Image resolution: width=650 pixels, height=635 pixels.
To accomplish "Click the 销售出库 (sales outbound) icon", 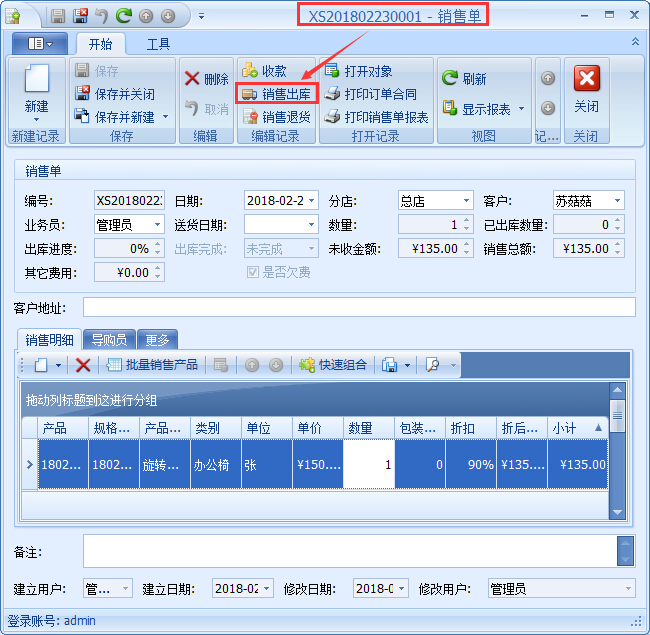I will tap(250, 94).
